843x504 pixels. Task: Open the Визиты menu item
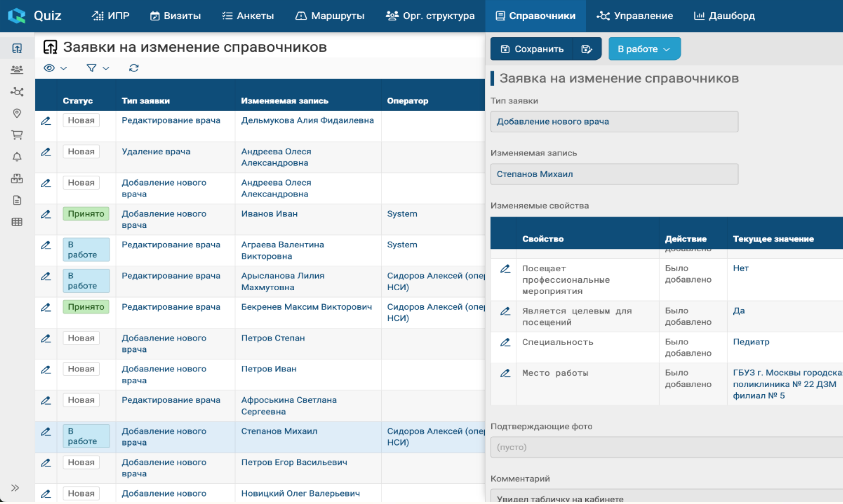(x=175, y=16)
